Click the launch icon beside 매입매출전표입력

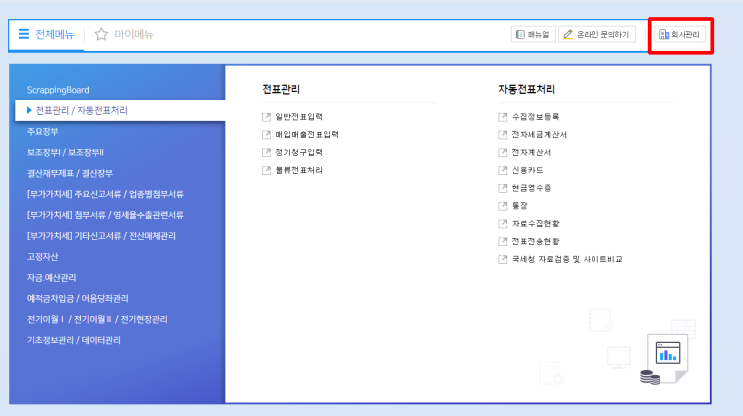click(x=266, y=135)
